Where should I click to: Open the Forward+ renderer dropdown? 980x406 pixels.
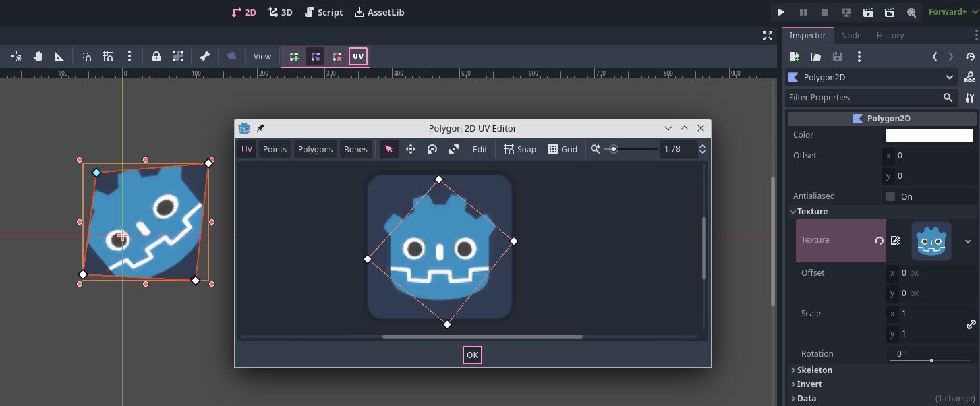click(952, 12)
